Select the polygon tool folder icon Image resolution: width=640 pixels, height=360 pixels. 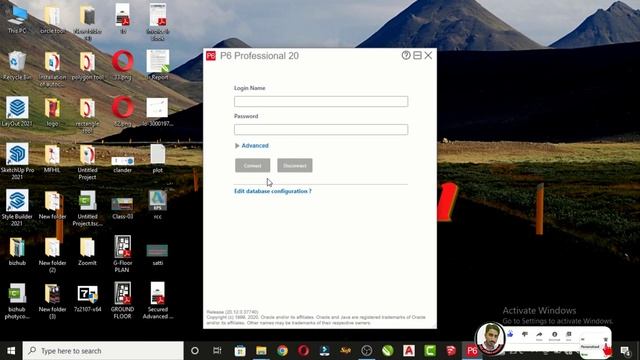coord(87,65)
